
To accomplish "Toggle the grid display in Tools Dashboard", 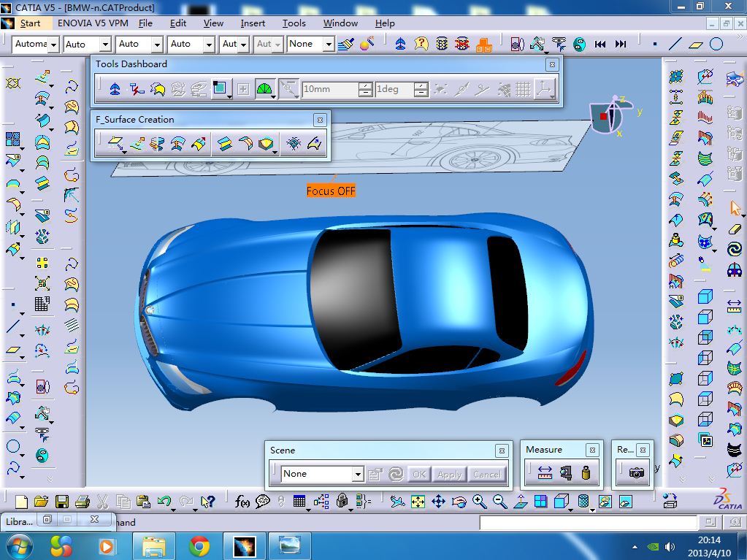I will coord(523,89).
